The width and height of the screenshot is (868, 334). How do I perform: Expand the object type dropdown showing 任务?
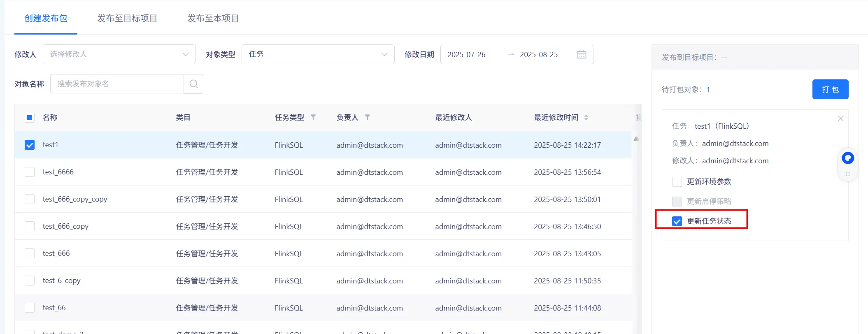[x=318, y=54]
